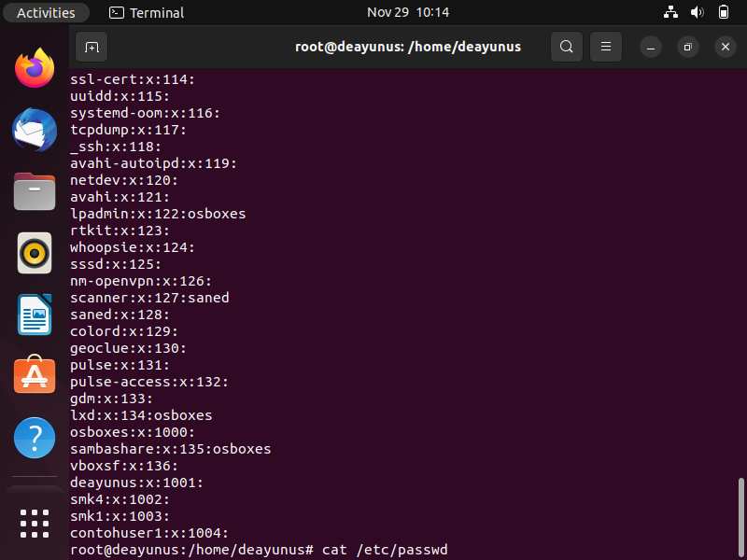
Task: Open the terminal hamburger menu
Action: (605, 47)
